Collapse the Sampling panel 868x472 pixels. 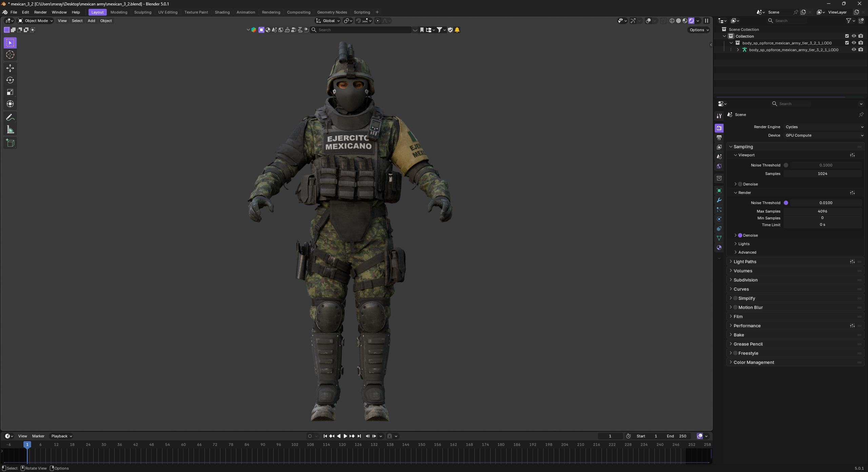point(743,147)
